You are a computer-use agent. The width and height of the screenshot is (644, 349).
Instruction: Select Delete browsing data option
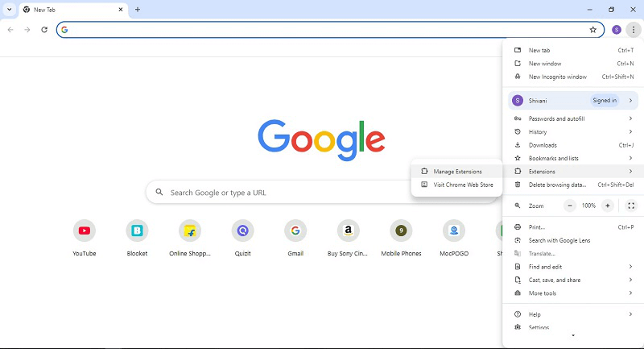tap(573, 185)
